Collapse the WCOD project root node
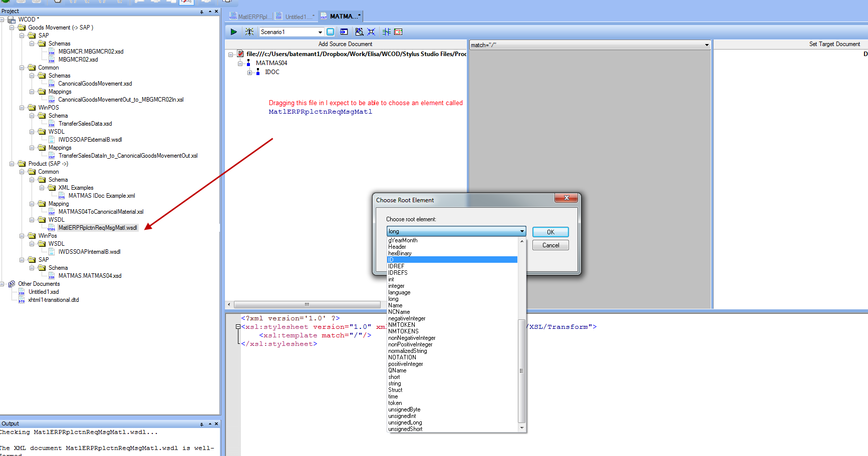This screenshot has height=456, width=868. [2, 20]
